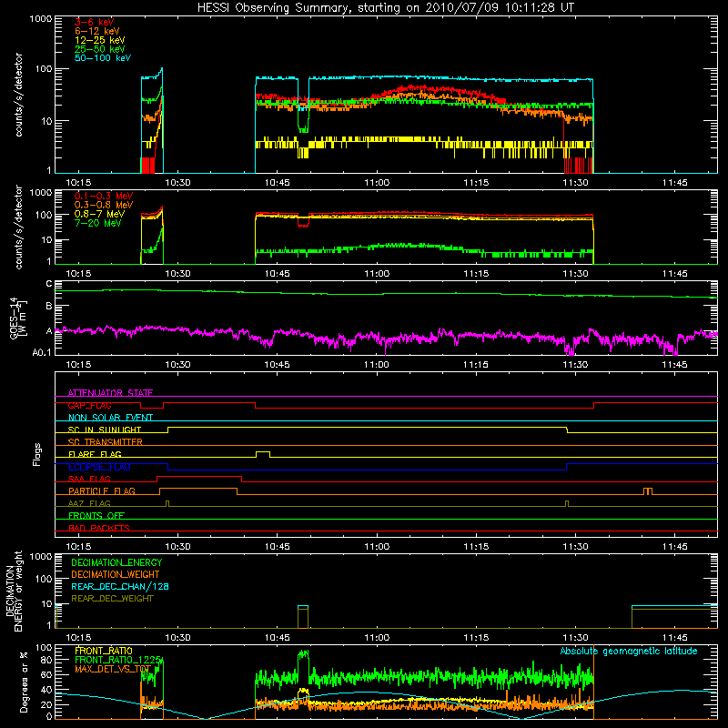Viewport: 728px width, 728px height.
Task: Click the AA7_FLAG spike near 11:29
Action: click(x=567, y=503)
